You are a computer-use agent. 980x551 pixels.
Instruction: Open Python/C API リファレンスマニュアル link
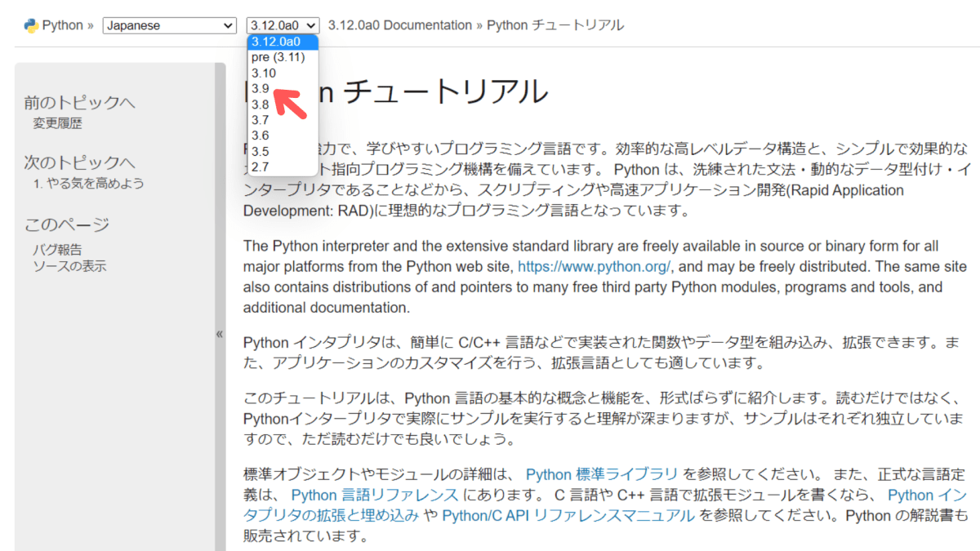point(568,516)
